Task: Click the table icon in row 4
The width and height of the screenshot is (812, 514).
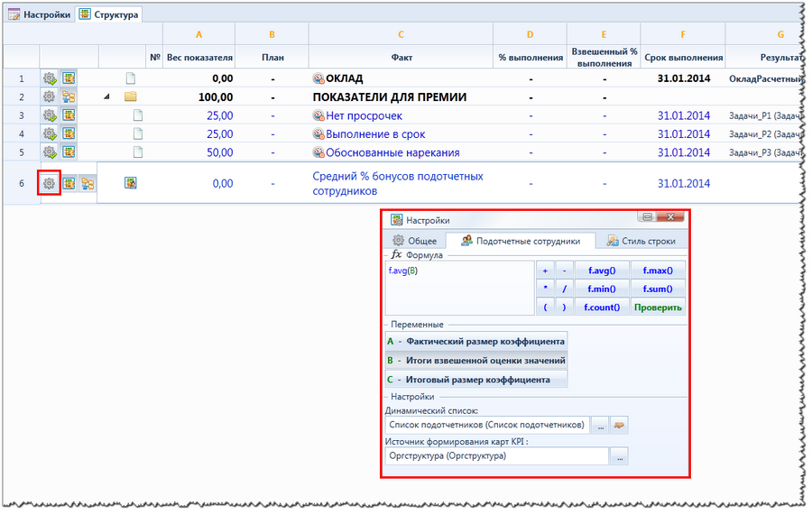Action: pos(69,134)
